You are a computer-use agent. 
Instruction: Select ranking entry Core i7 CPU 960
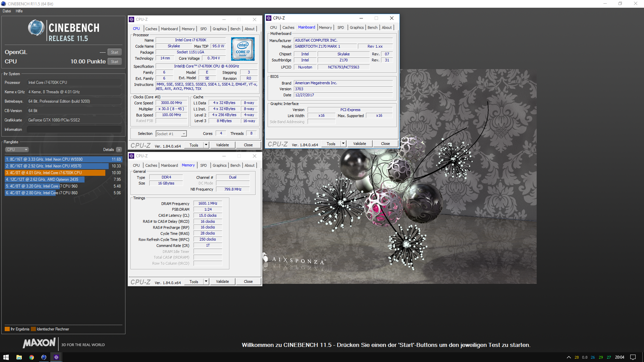tap(63, 186)
